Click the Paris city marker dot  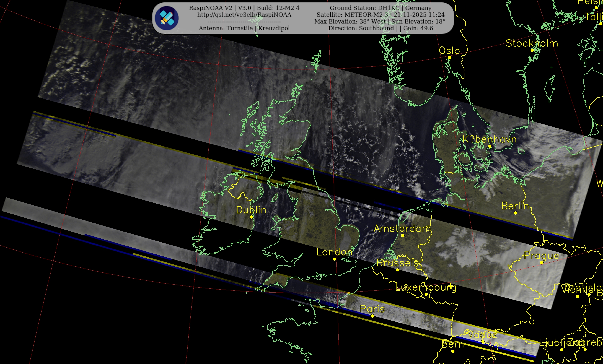click(372, 316)
